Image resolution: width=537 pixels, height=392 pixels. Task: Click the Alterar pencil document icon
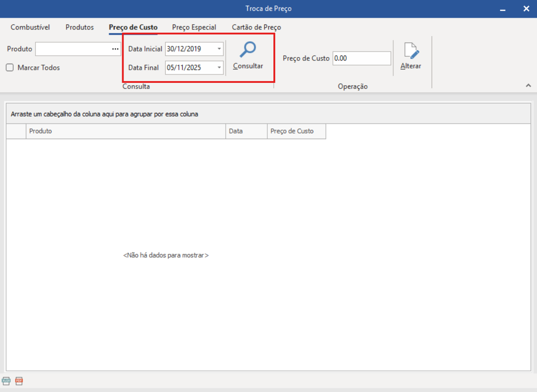tap(411, 51)
